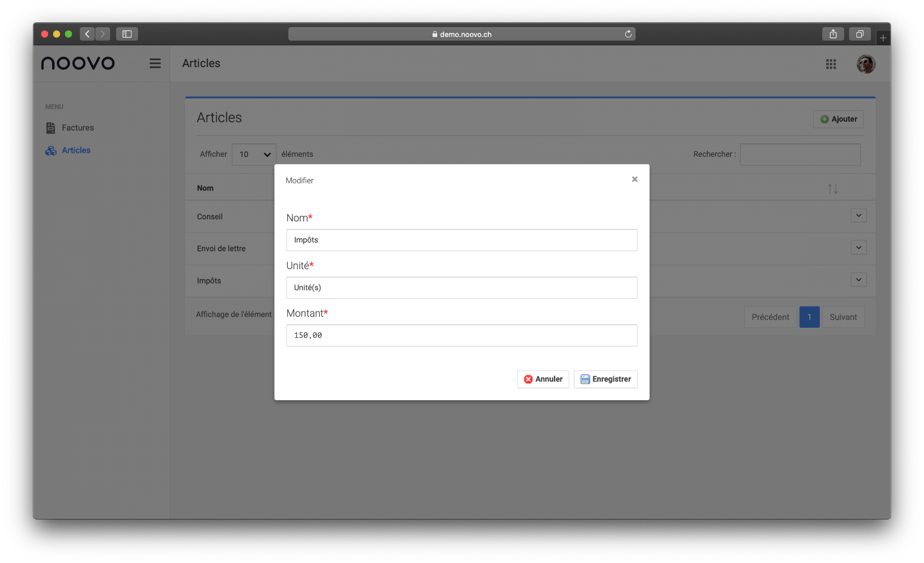Select Articles in the sidebar menu
The width and height of the screenshot is (924, 563).
(76, 150)
